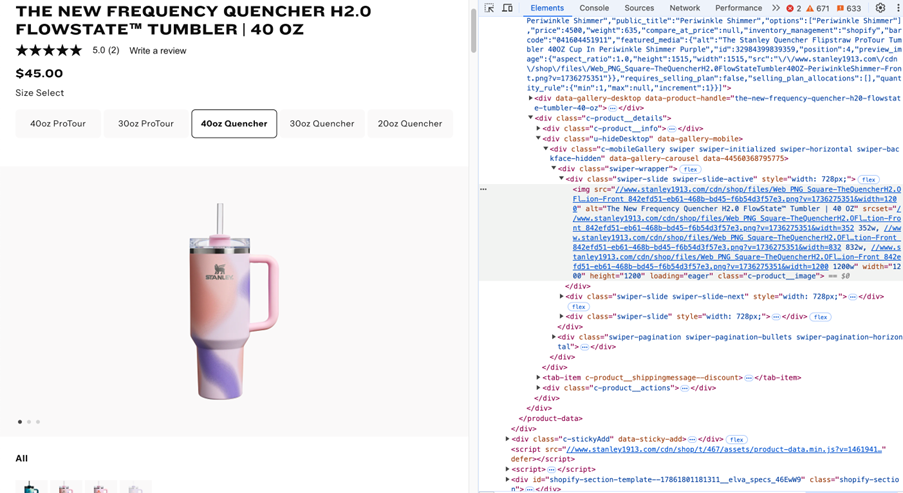Go to the first gallery pagination dot
The image size is (903, 493).
[20, 422]
